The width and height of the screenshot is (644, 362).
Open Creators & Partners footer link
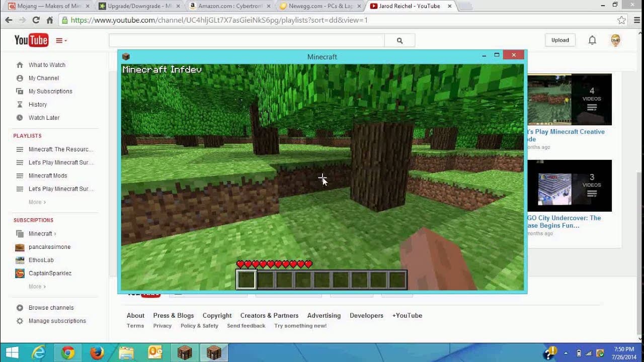(x=269, y=315)
